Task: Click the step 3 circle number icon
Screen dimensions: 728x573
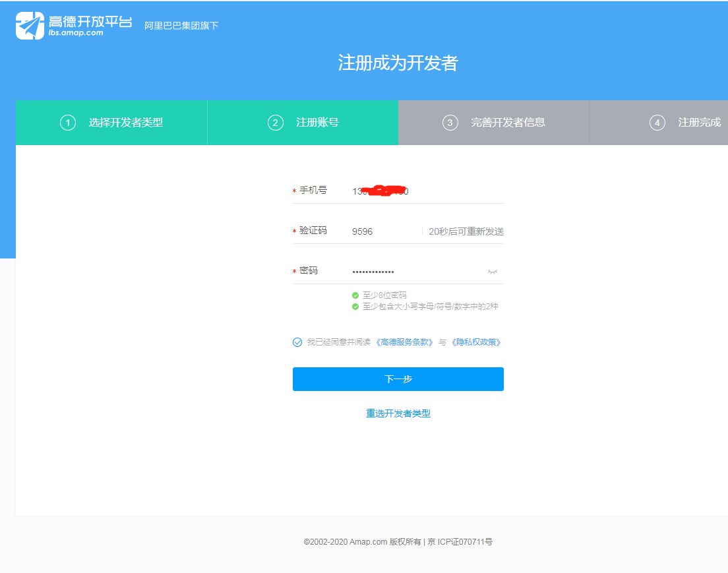Action: [450, 123]
